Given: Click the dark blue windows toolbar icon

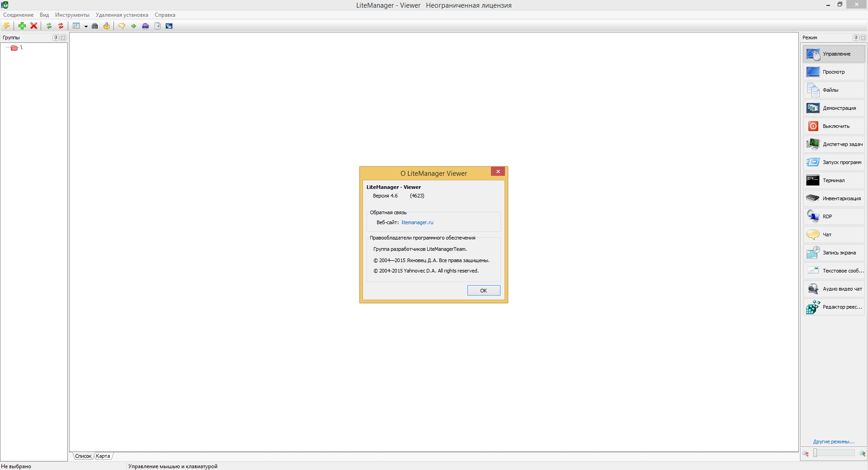Looking at the screenshot, I should [x=169, y=26].
